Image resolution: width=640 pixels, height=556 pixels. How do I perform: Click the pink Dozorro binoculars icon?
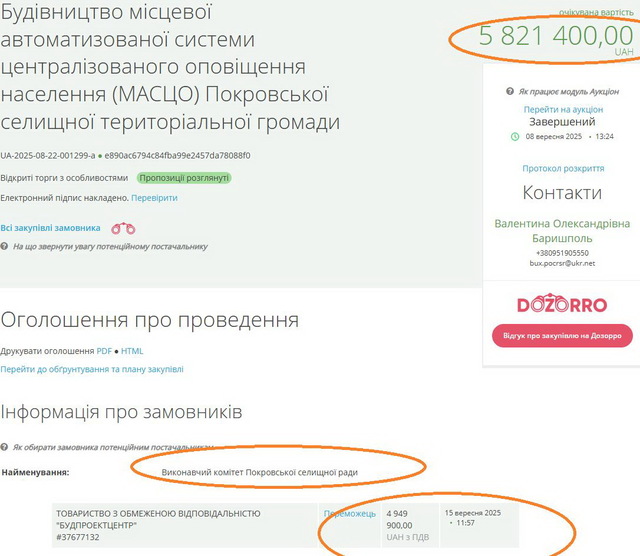pyautogui.click(x=123, y=229)
